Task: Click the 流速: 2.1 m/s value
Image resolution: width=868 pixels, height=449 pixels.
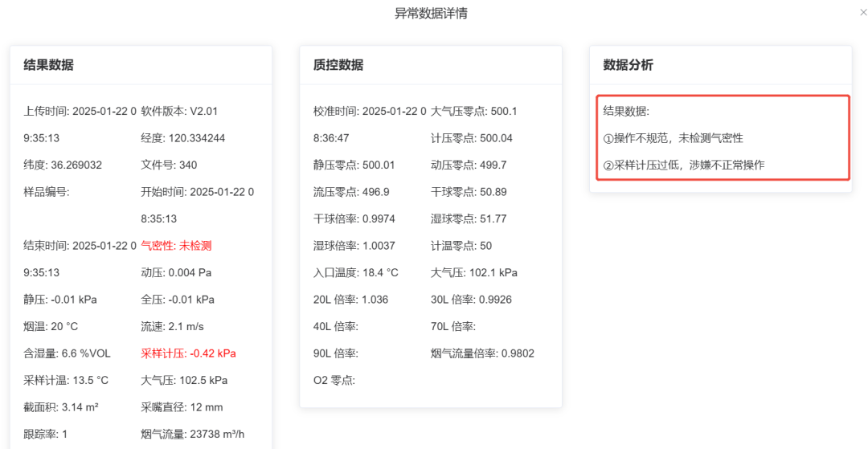Action: [x=172, y=326]
